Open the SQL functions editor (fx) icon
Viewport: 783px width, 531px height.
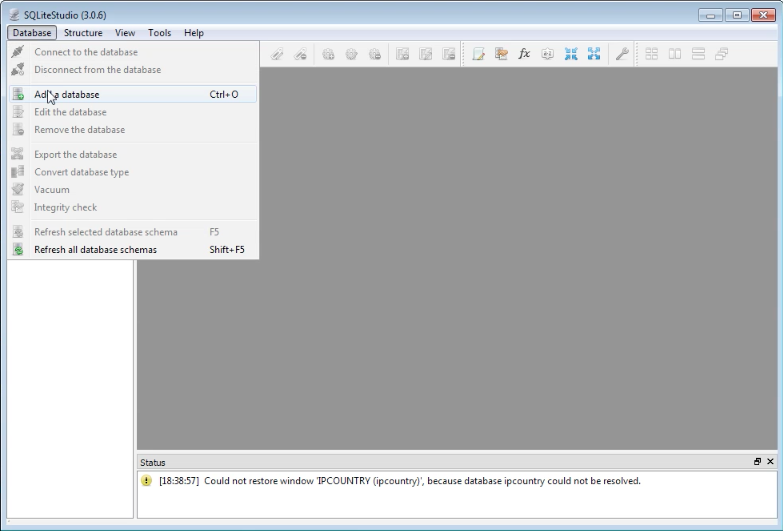point(524,53)
